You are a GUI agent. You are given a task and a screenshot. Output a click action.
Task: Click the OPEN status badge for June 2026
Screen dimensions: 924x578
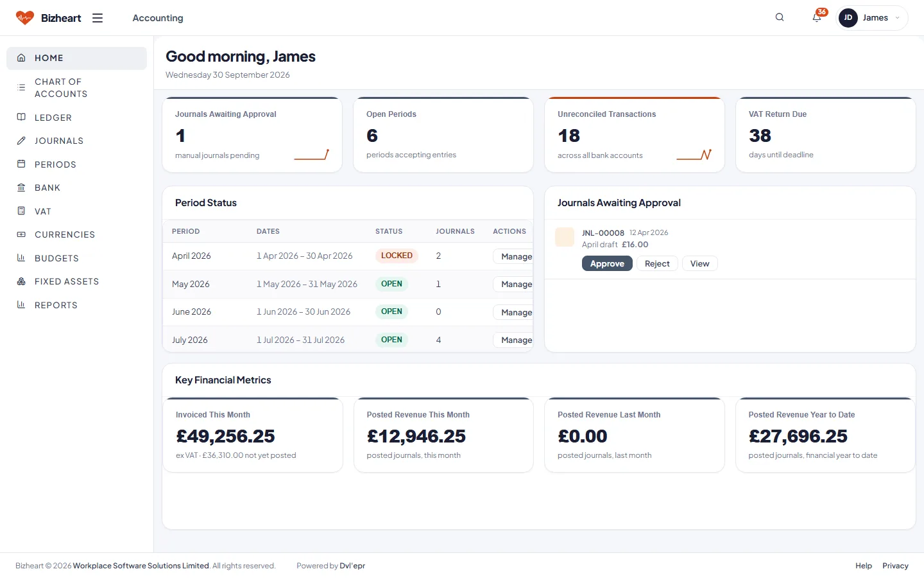click(391, 311)
